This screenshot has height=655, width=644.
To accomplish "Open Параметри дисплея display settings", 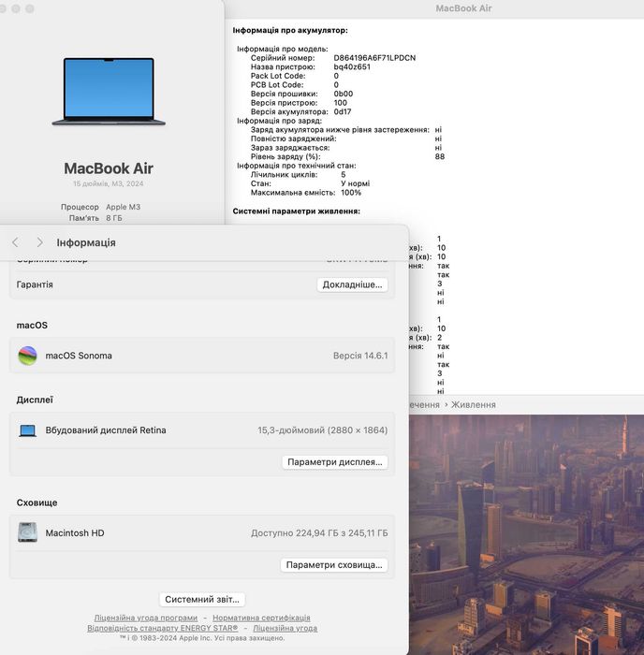I will click(335, 462).
